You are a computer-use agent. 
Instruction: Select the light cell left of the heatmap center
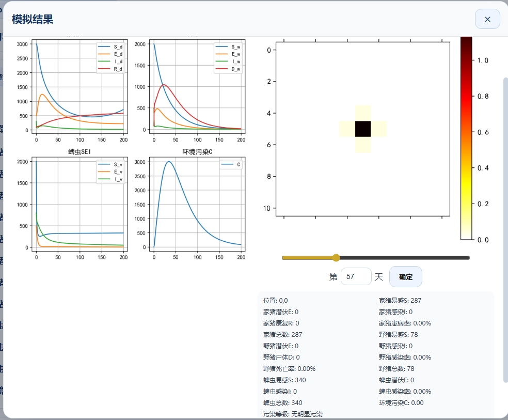[x=347, y=129]
